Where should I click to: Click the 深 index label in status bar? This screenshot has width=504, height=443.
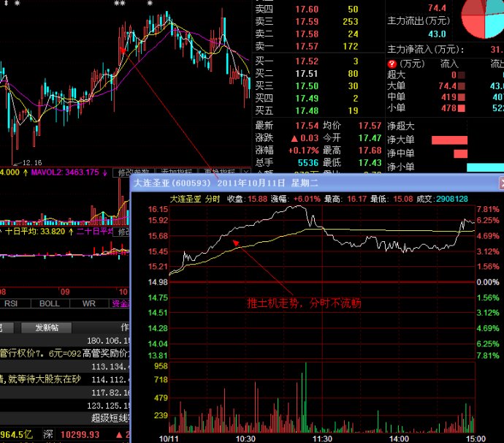coord(48,434)
